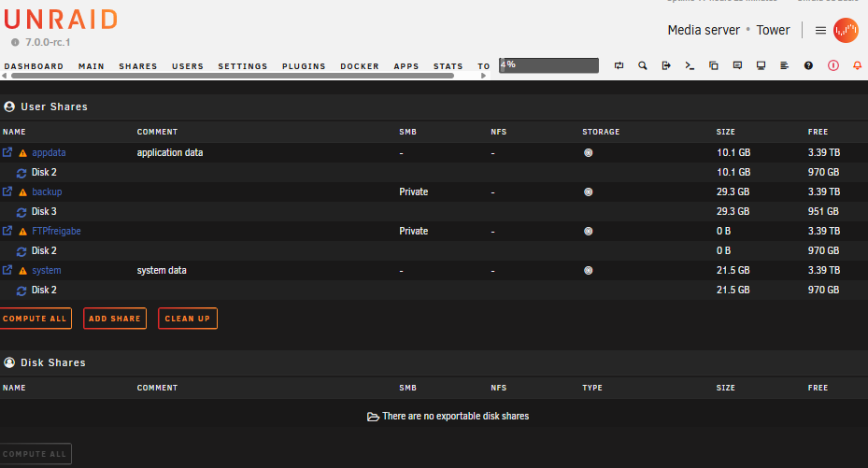The image size is (868, 468).
Task: Click the warning triangle next to backup
Action: pyautogui.click(x=22, y=192)
